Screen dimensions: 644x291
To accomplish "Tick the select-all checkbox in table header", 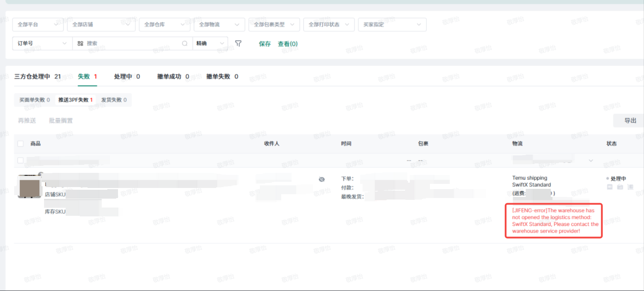I will [x=20, y=144].
